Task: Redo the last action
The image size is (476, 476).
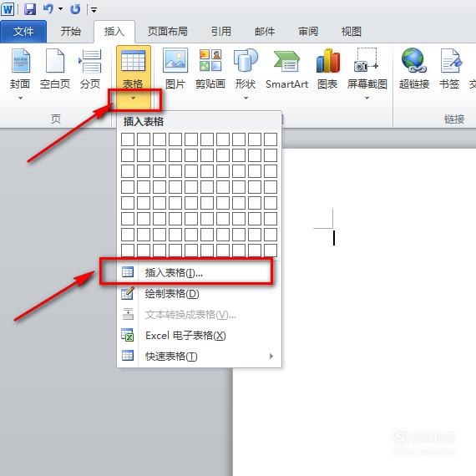Action: (x=75, y=9)
